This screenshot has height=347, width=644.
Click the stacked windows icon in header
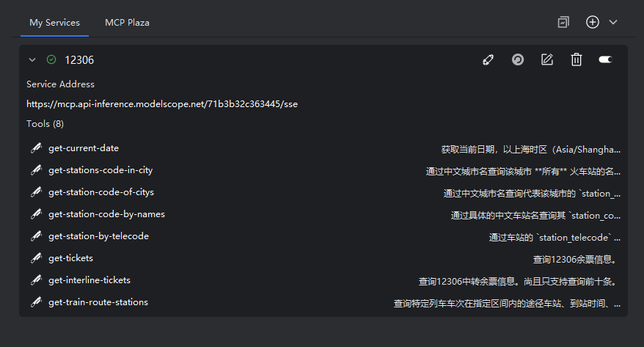[x=563, y=23]
